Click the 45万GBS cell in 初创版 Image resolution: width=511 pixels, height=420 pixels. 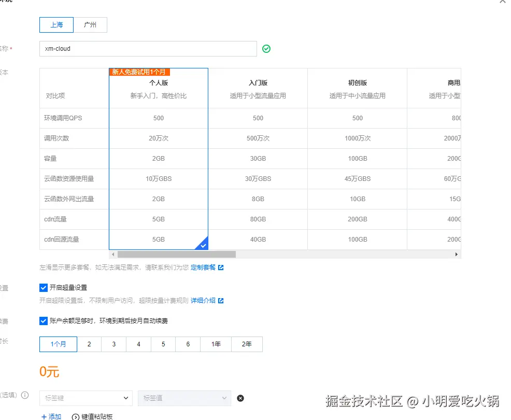pos(357,179)
